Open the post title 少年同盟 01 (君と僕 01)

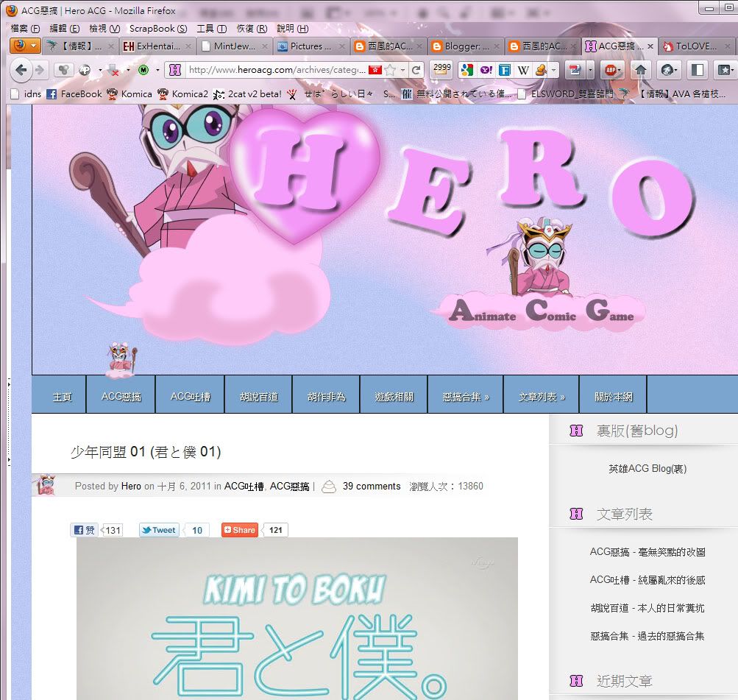point(146,451)
